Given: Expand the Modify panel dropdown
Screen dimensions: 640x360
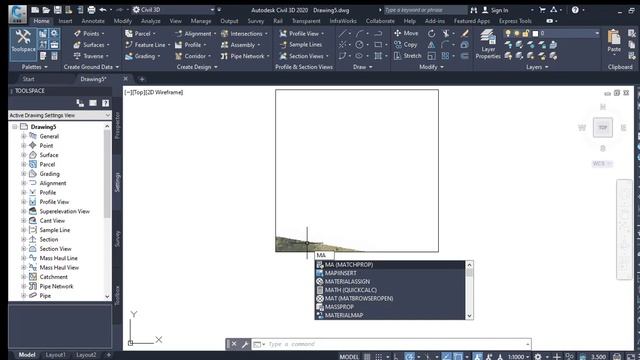Looking at the screenshot, I should (x=431, y=67).
